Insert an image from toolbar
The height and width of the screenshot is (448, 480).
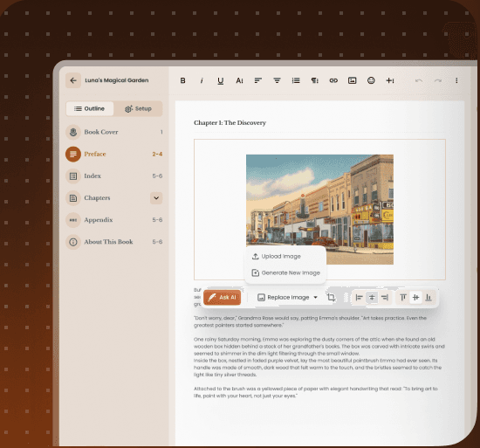[353, 80]
